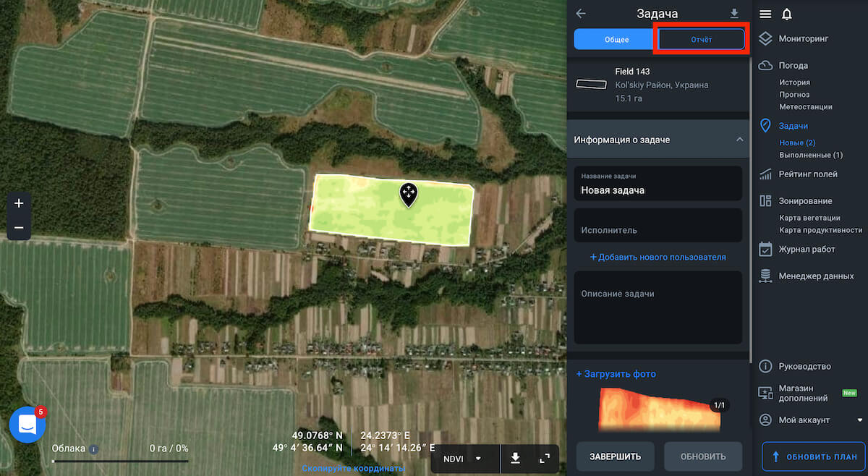Collapse the Информация о задаче section
The height and width of the screenshot is (476, 868).
click(739, 140)
